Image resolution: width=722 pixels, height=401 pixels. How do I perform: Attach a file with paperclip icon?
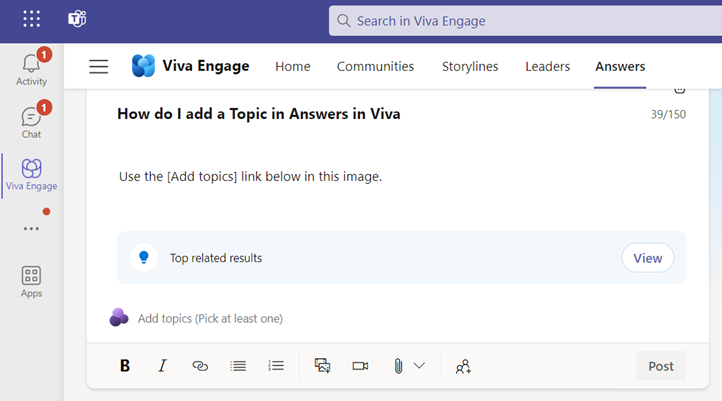coord(397,366)
